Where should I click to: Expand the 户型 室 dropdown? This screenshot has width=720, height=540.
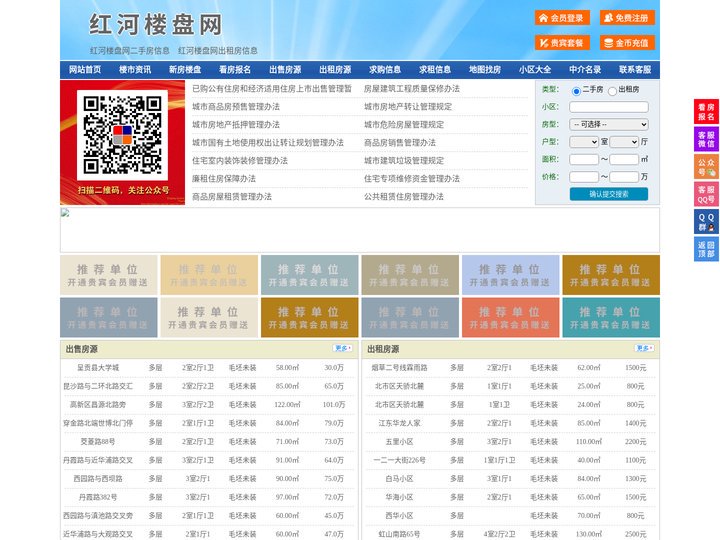click(x=584, y=142)
